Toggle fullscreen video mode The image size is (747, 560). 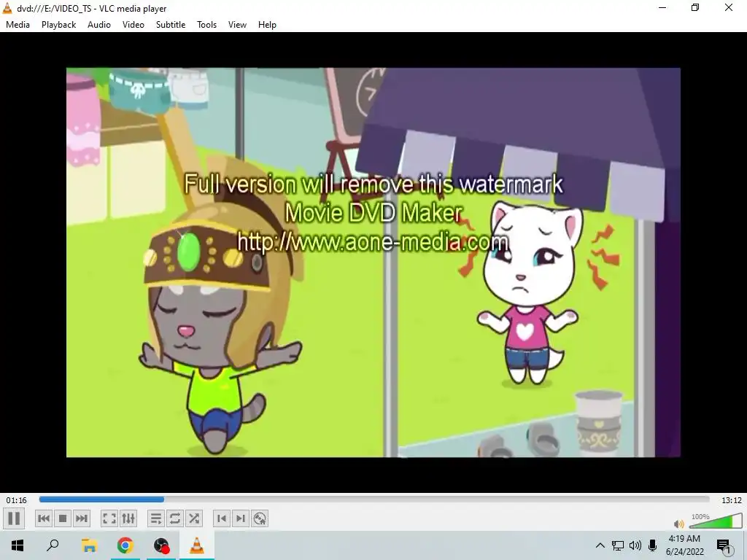coord(109,518)
